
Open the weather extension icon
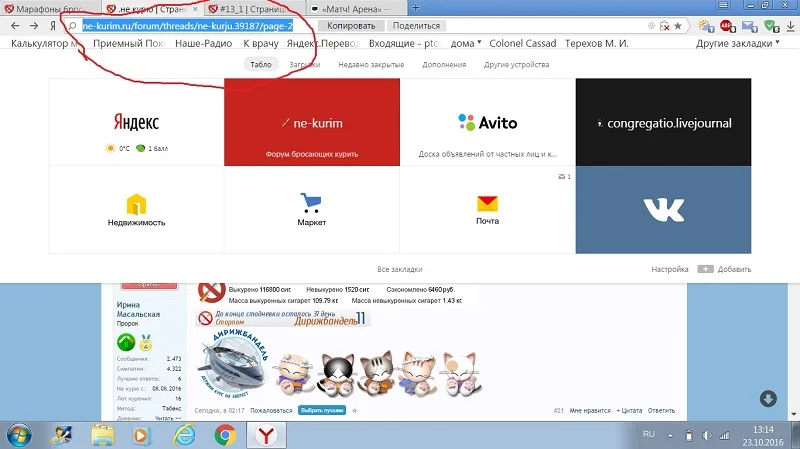[706, 26]
